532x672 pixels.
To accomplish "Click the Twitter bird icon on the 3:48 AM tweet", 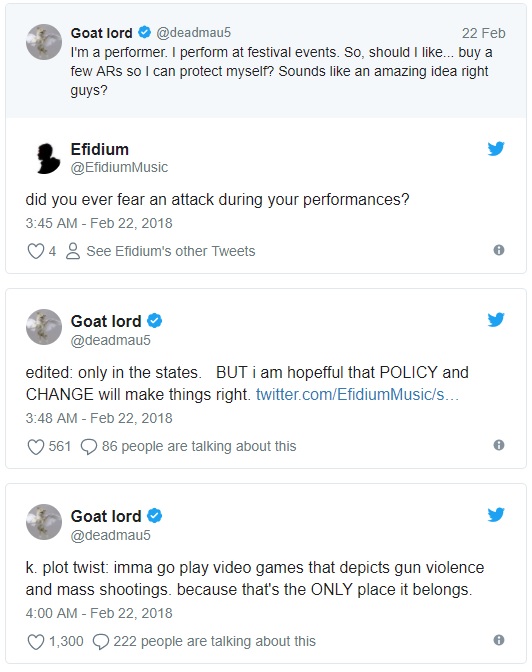I will pos(496,320).
